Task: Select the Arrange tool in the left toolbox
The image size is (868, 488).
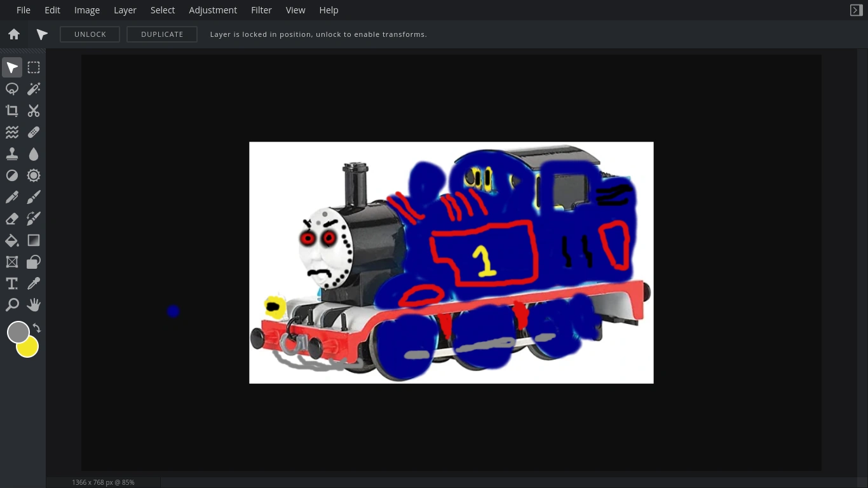Action: tap(12, 67)
